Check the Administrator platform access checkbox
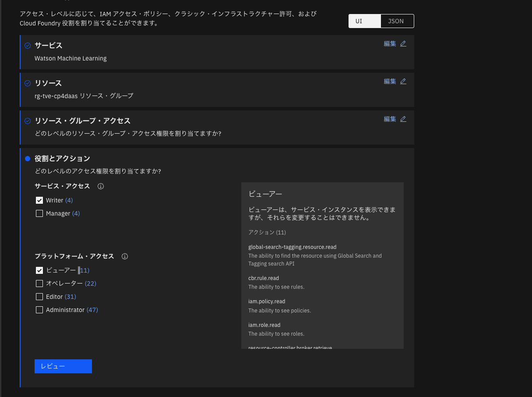The width and height of the screenshot is (532, 397). 39,310
